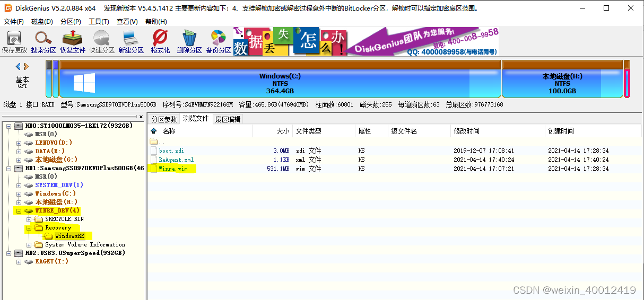Expand the System Volume Information node
This screenshot has width=644, height=300.
[x=29, y=244]
